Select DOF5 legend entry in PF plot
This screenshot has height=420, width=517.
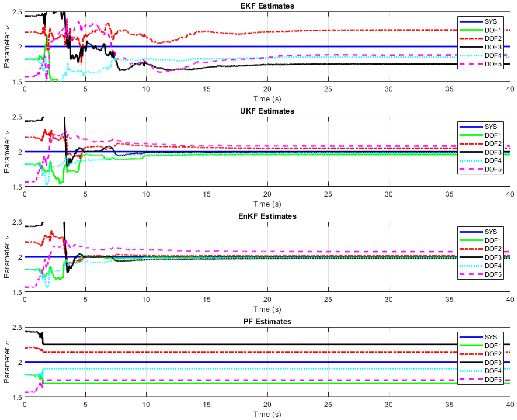tap(493, 380)
